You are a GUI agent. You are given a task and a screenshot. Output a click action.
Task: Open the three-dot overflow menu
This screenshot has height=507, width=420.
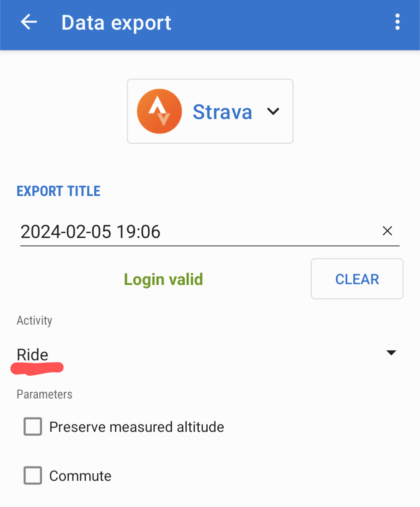click(x=397, y=22)
